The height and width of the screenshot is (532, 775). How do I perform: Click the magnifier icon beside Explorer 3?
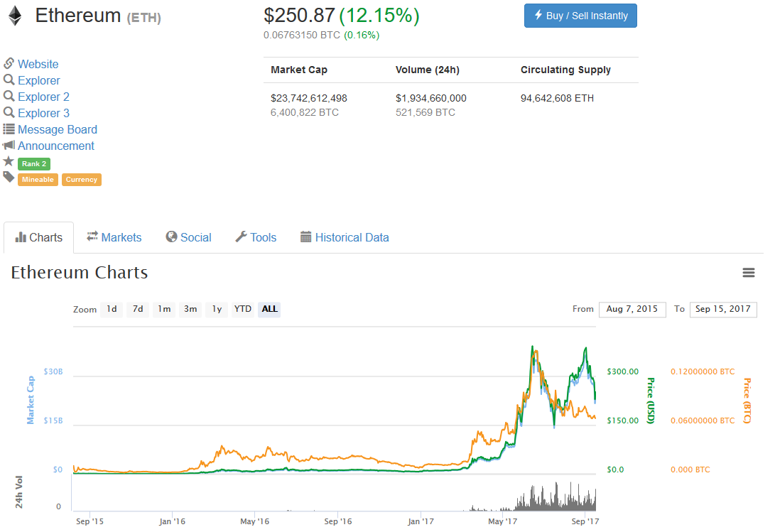coord(9,112)
